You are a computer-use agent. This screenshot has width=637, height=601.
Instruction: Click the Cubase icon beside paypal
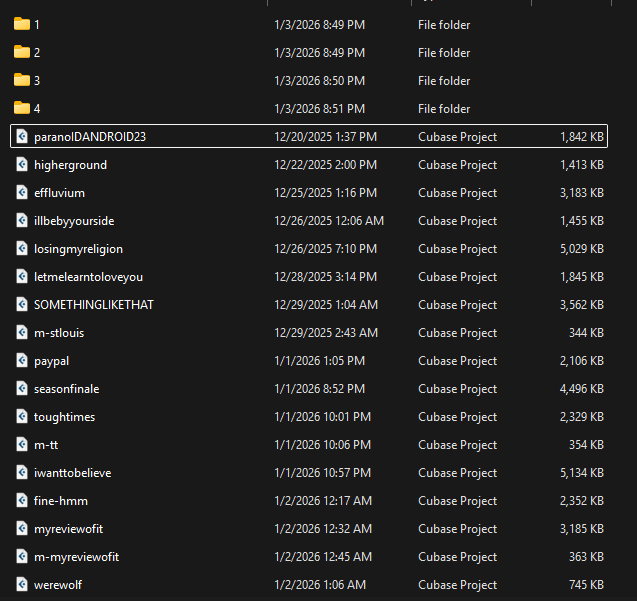[22, 360]
